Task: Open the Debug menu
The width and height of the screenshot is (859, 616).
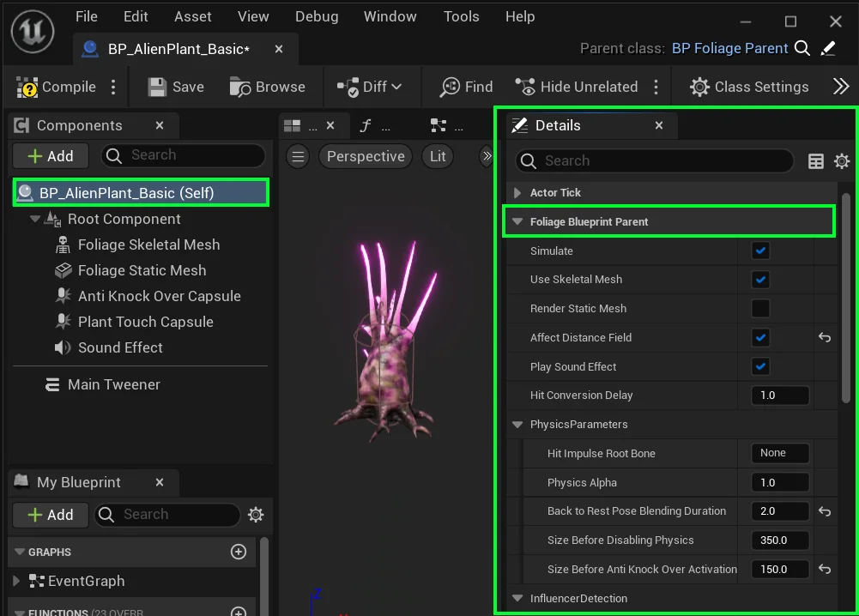Action: pos(317,16)
